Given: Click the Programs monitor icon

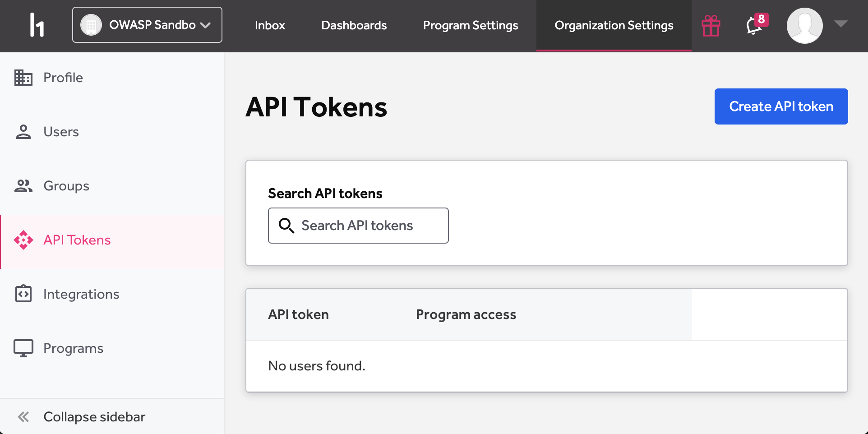Looking at the screenshot, I should (23, 348).
